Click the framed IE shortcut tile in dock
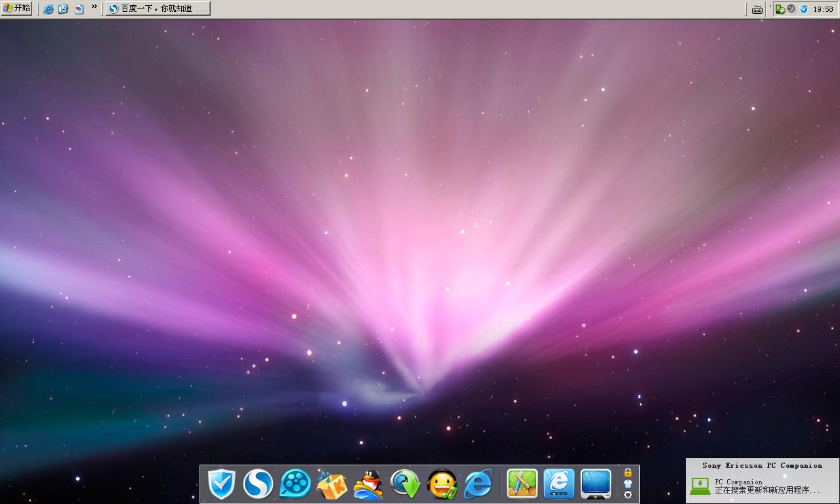This screenshot has height=504, width=840. (x=559, y=484)
